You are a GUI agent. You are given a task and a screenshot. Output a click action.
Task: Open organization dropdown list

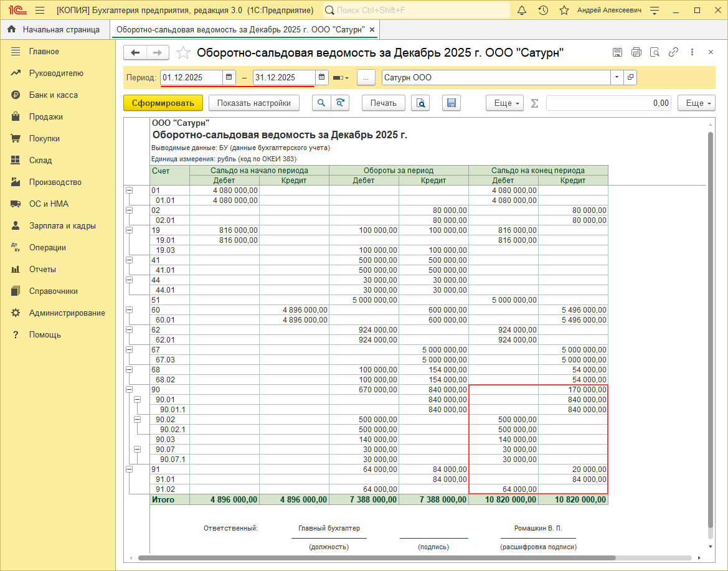(x=617, y=77)
